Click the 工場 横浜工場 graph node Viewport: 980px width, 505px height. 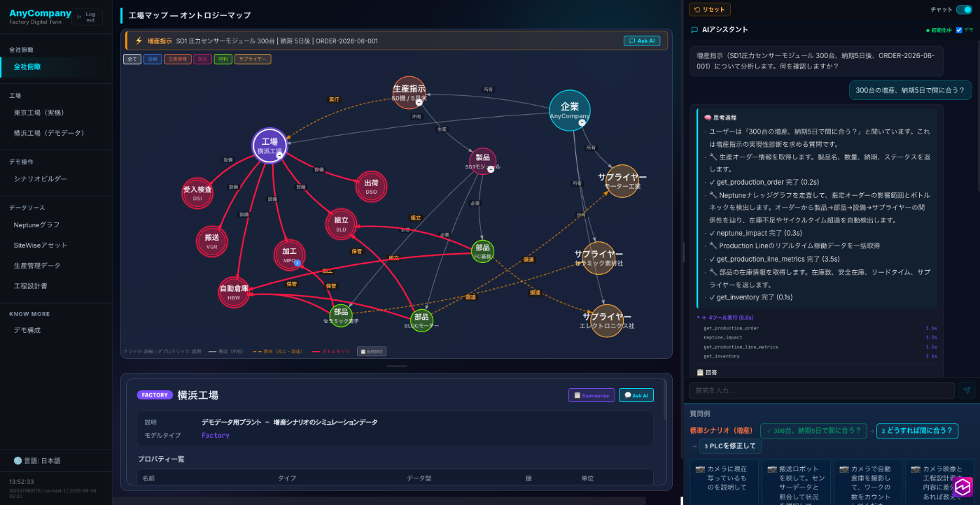269,145
